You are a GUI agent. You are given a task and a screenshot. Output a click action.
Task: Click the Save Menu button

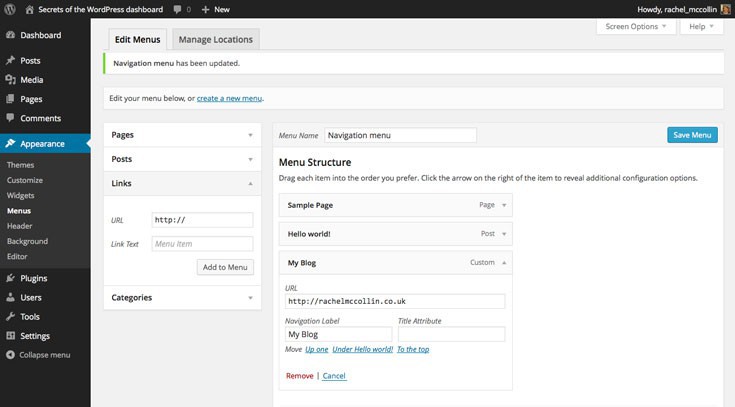(692, 135)
